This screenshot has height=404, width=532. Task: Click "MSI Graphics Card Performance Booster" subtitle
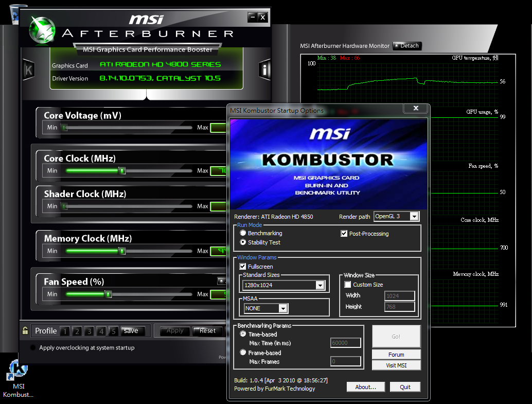148,49
